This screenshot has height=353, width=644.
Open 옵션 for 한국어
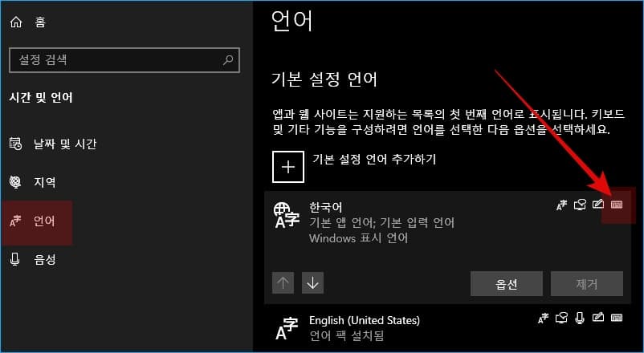507,284
